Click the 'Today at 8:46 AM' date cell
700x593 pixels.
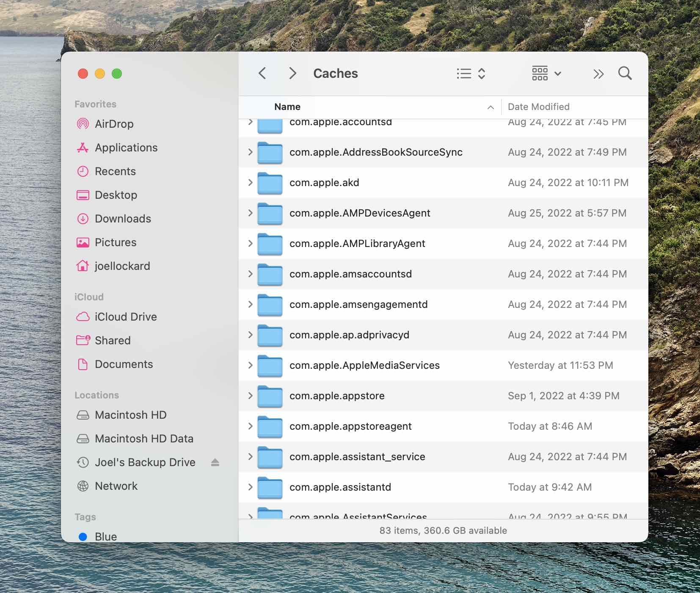[550, 426]
